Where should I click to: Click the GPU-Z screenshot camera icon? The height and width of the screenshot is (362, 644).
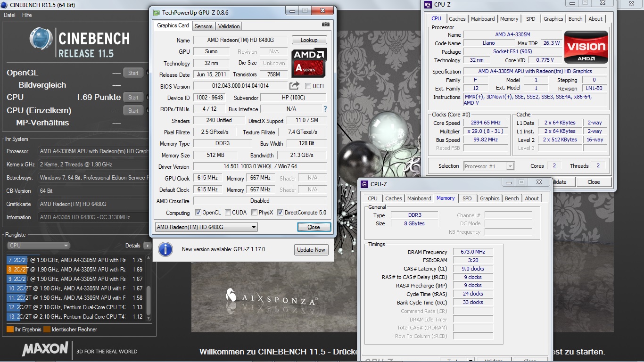[x=325, y=25]
